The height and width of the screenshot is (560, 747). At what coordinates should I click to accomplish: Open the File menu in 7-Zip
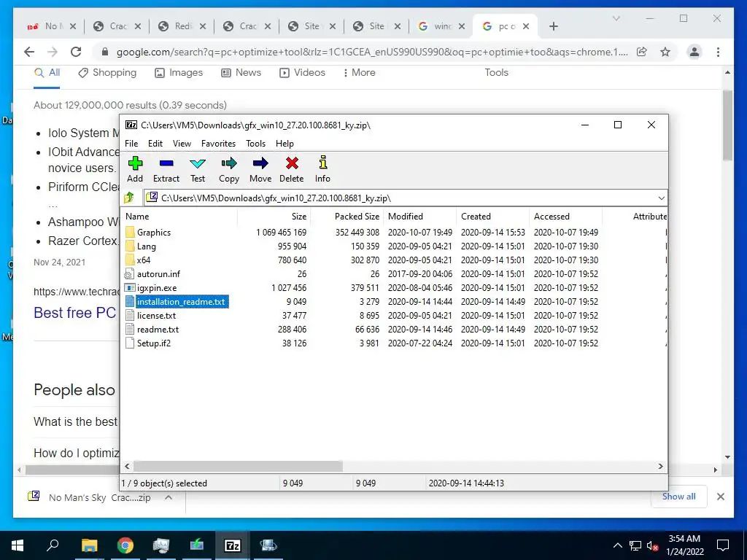pos(131,144)
